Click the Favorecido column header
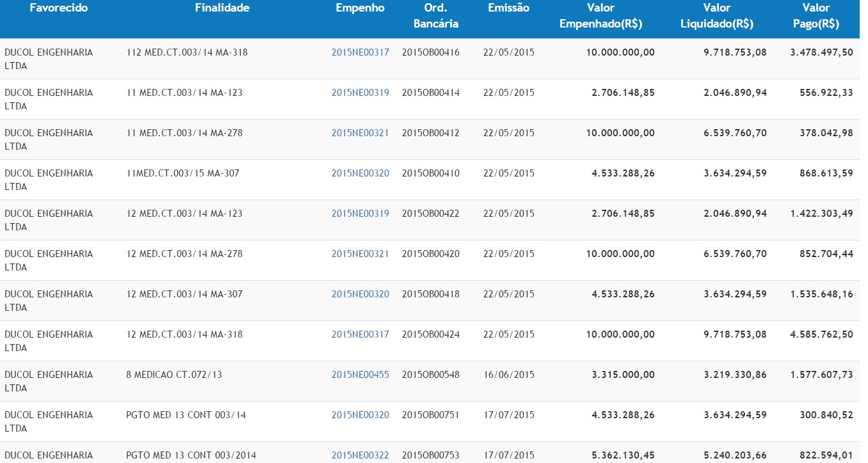The height and width of the screenshot is (463, 868). (x=59, y=8)
